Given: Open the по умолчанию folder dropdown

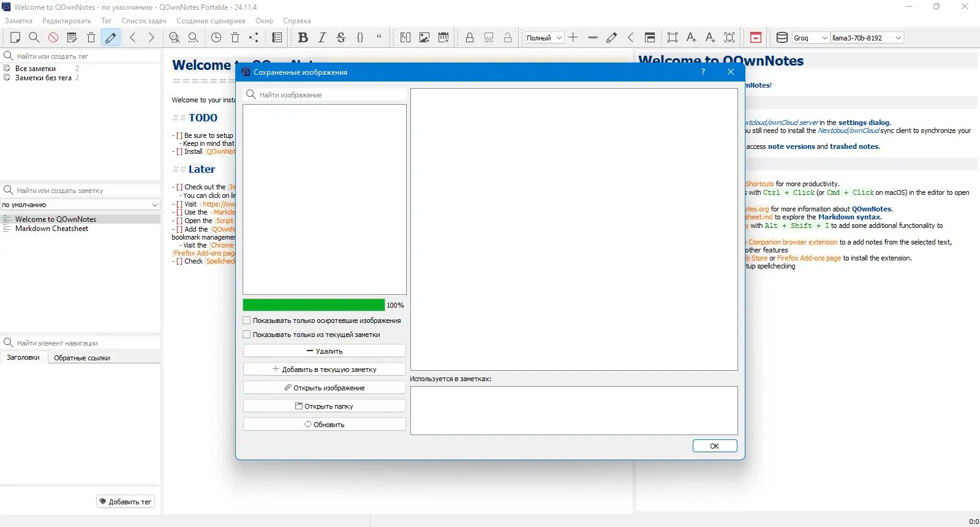Looking at the screenshot, I should 80,205.
